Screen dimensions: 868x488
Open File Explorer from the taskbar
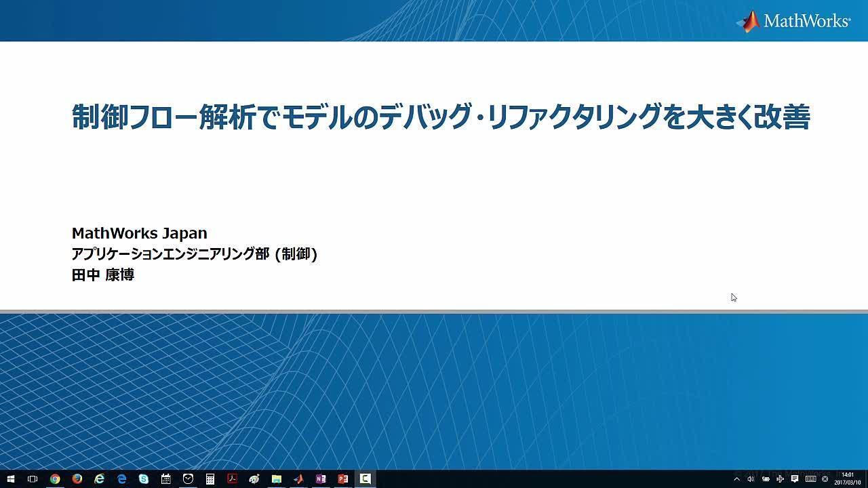(277, 479)
